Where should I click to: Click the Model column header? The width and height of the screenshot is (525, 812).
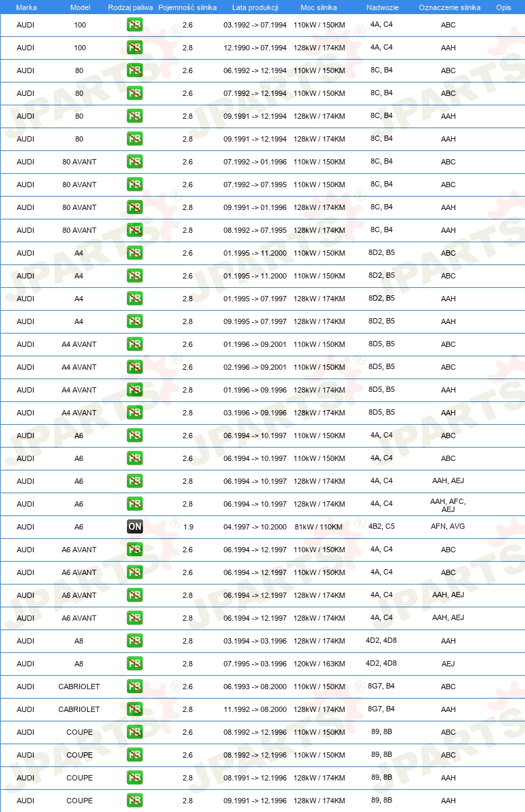point(80,7)
